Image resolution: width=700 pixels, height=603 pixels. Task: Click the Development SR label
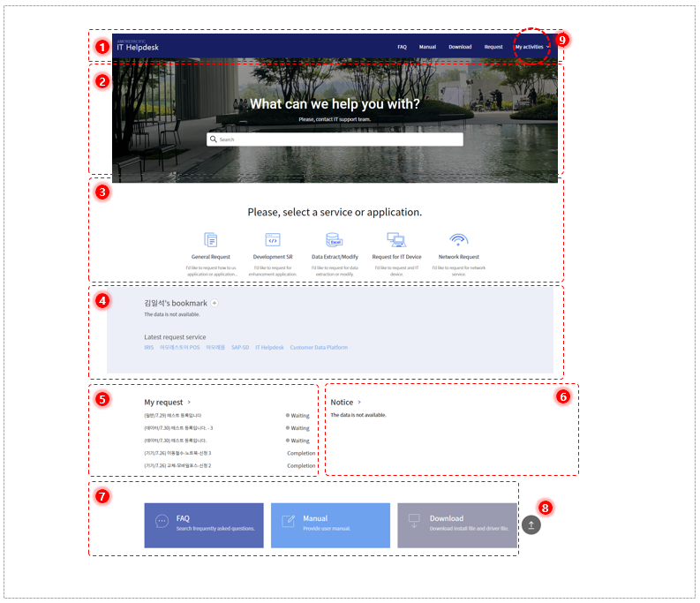click(x=273, y=257)
